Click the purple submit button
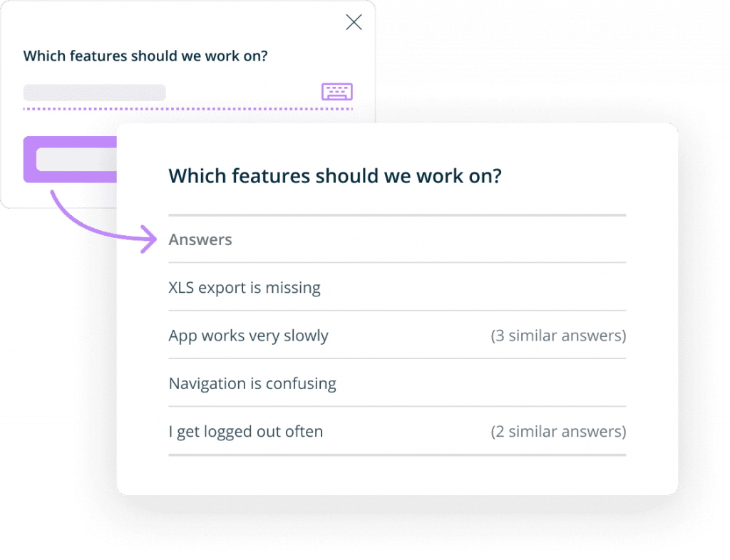730x560 pixels. coord(70,159)
